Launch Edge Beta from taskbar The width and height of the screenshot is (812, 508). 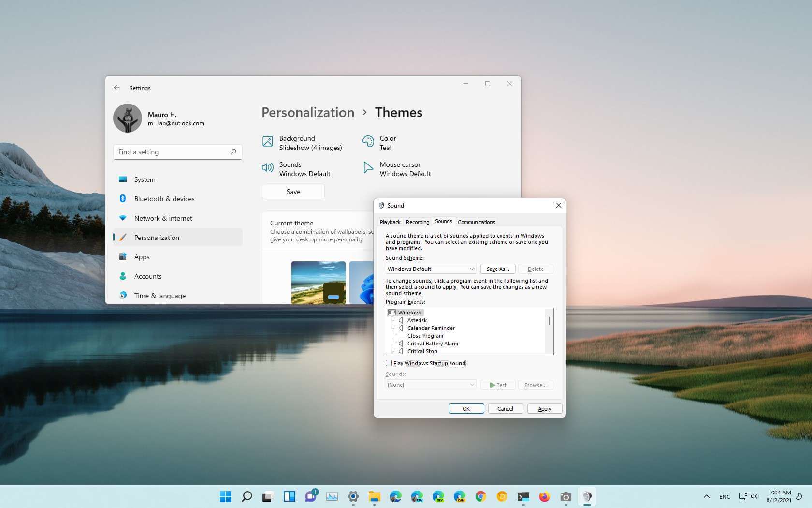tap(417, 496)
